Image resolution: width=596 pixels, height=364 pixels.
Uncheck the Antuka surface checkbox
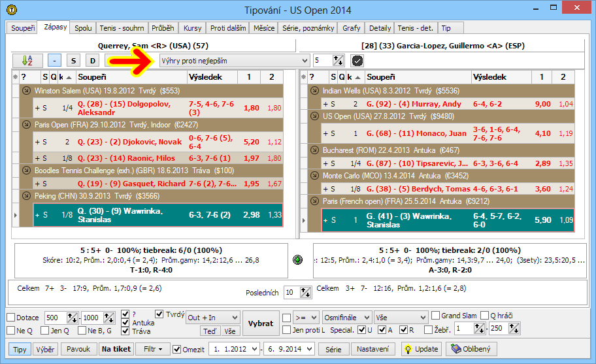[125, 323]
